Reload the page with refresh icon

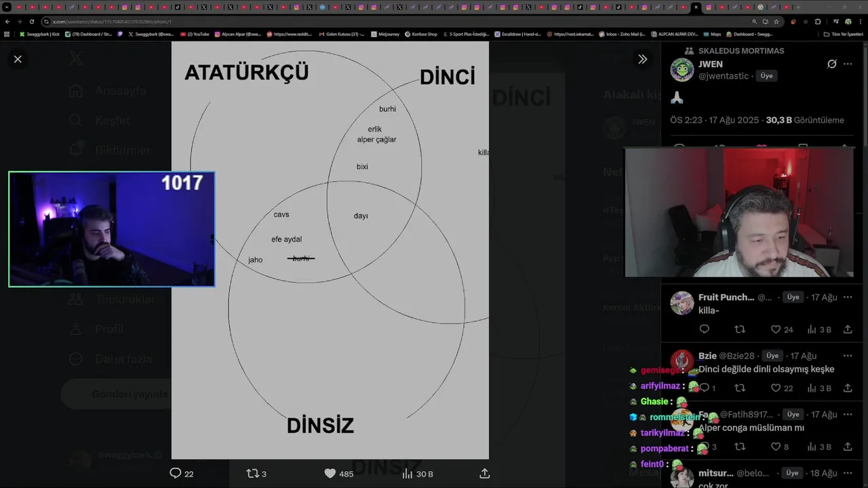(x=31, y=22)
